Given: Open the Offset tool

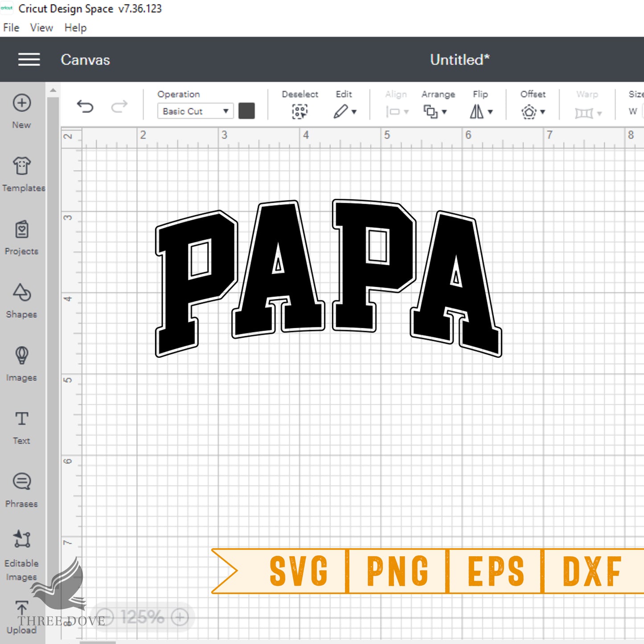Looking at the screenshot, I should coord(529,111).
